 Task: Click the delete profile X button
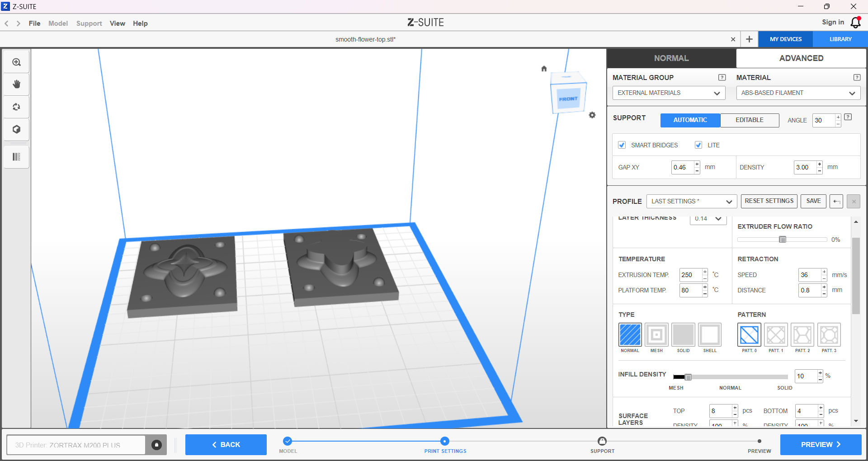(854, 202)
